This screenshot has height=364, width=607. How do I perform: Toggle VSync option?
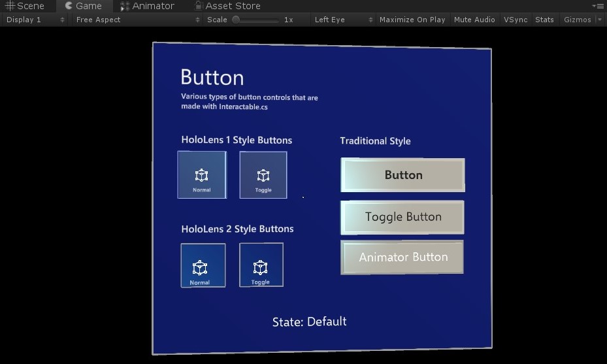516,20
